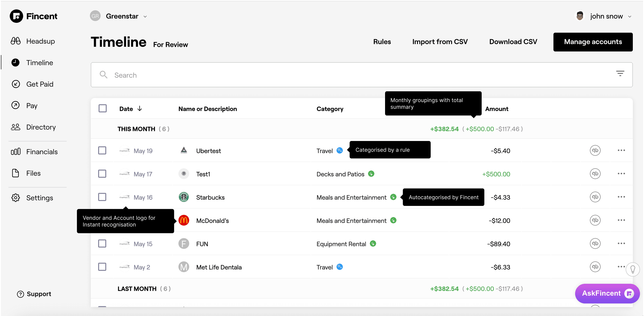Open more options for Starbucks row
Viewport: 644px width, 316px height.
pos(621,197)
